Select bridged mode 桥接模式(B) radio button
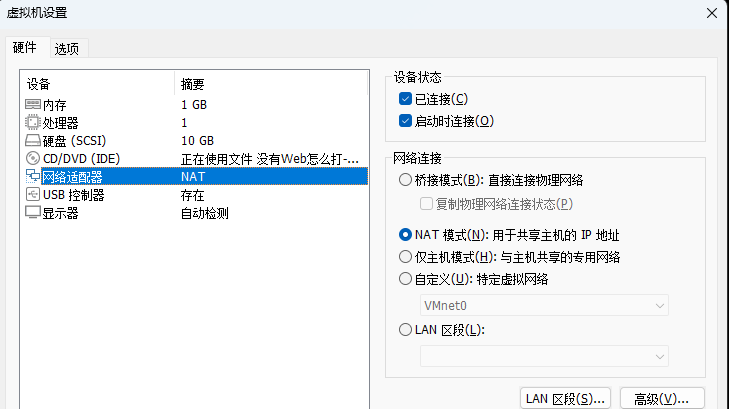 (x=405, y=179)
